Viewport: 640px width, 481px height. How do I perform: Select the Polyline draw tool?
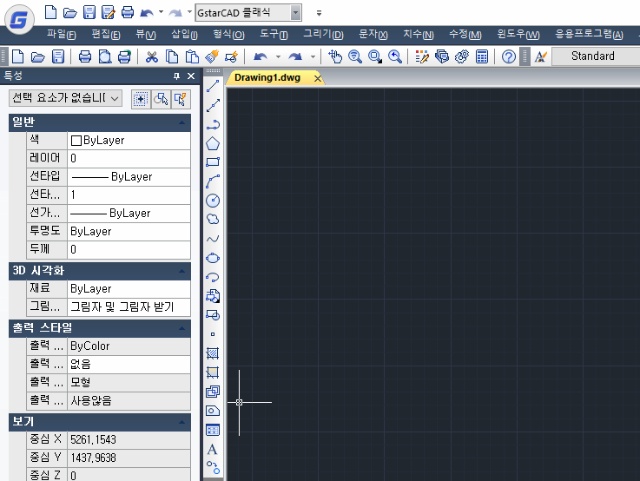coord(213,124)
